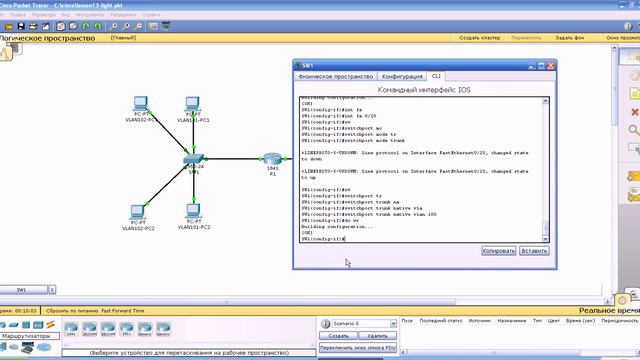Screen dimensions: 640x360
Task: Open the Справка menu
Action: tap(151, 15)
